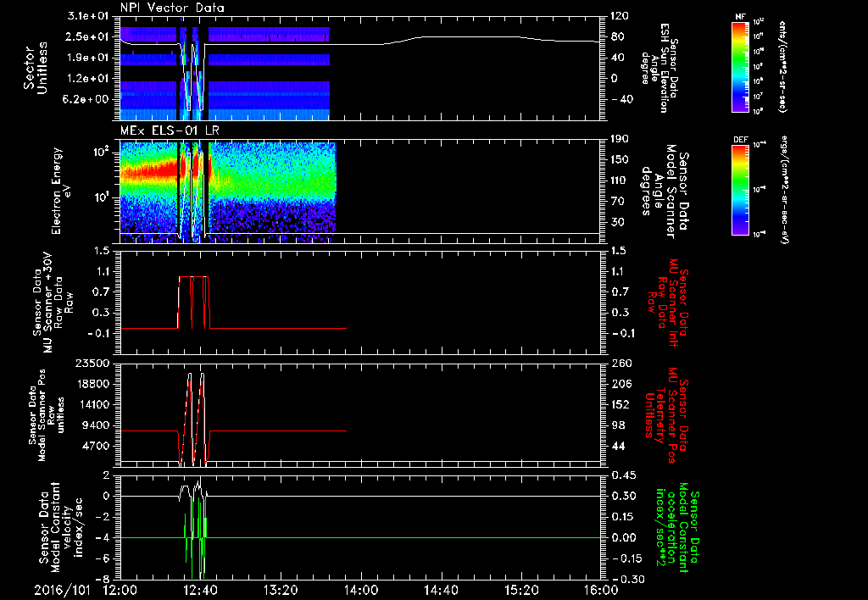
Task: Click the DEF energy flux color bar
Action: tap(741, 190)
